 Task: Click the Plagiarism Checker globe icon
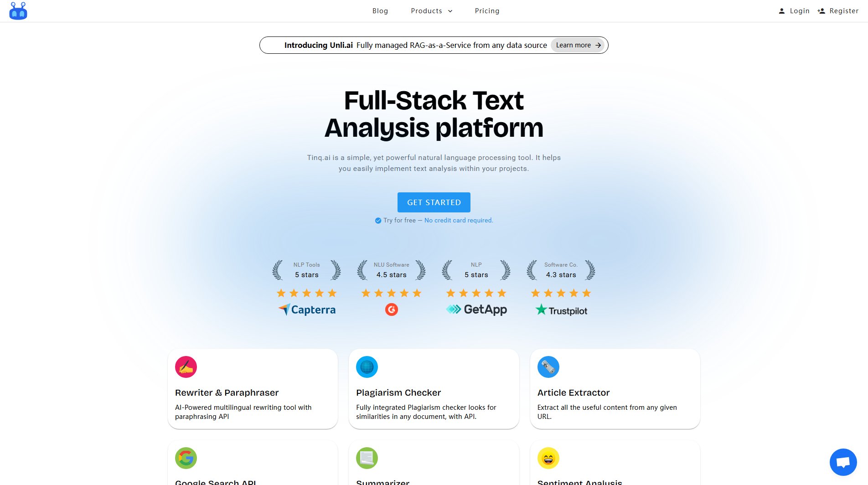[367, 366]
